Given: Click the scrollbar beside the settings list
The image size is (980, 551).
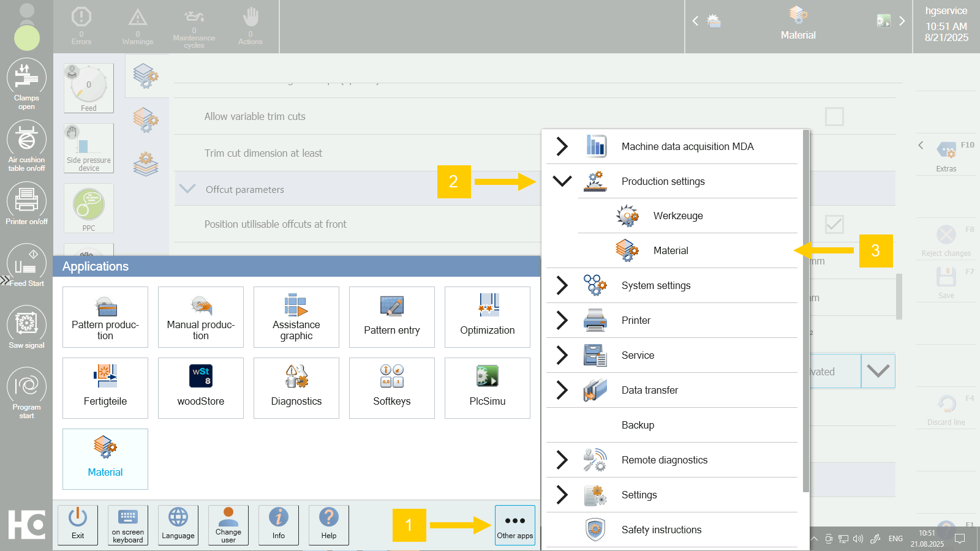Looking at the screenshot, I should point(899,296).
